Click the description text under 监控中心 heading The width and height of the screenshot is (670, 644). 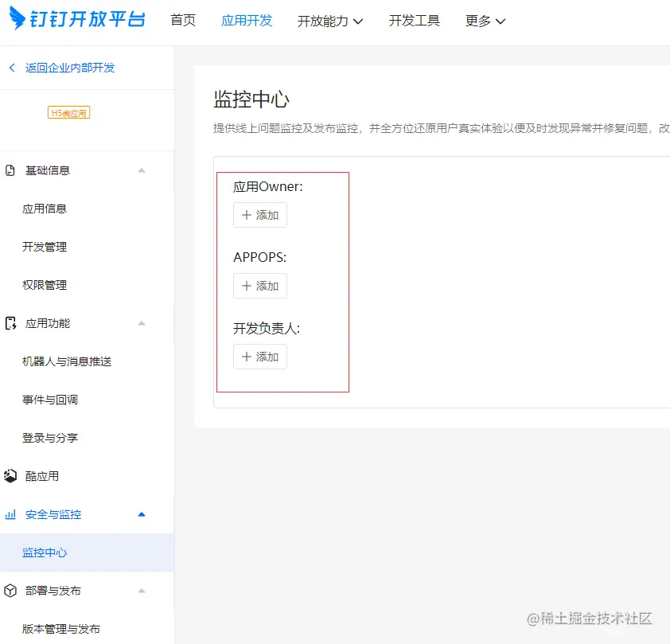442,128
